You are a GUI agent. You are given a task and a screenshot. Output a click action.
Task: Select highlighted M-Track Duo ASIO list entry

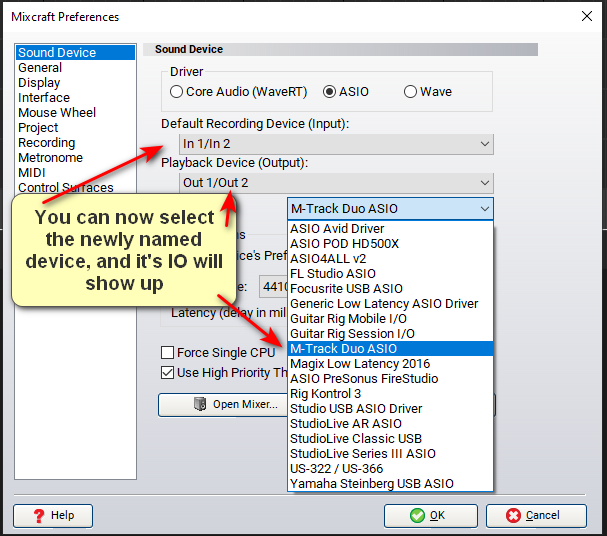(x=390, y=349)
